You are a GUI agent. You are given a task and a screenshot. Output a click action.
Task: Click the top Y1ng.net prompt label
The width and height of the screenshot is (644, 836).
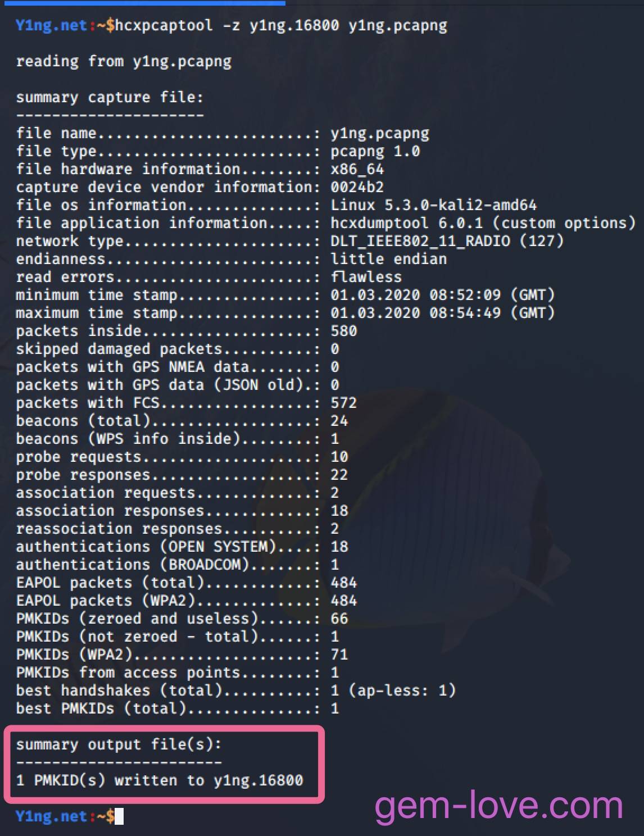[52, 25]
